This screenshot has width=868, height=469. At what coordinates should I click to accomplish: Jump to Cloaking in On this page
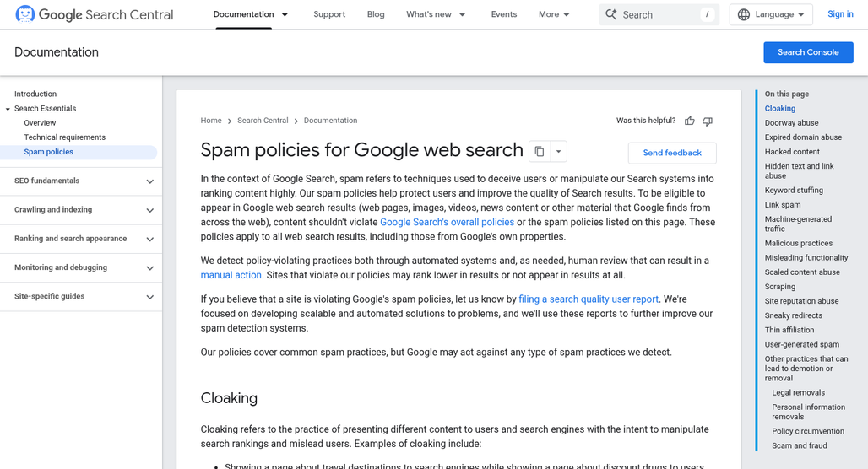point(780,109)
